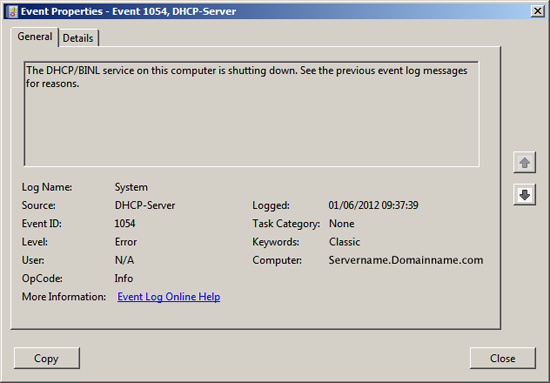Viewport: 550px width, 383px height.
Task: Click inside the event description text box
Action: tap(251, 114)
